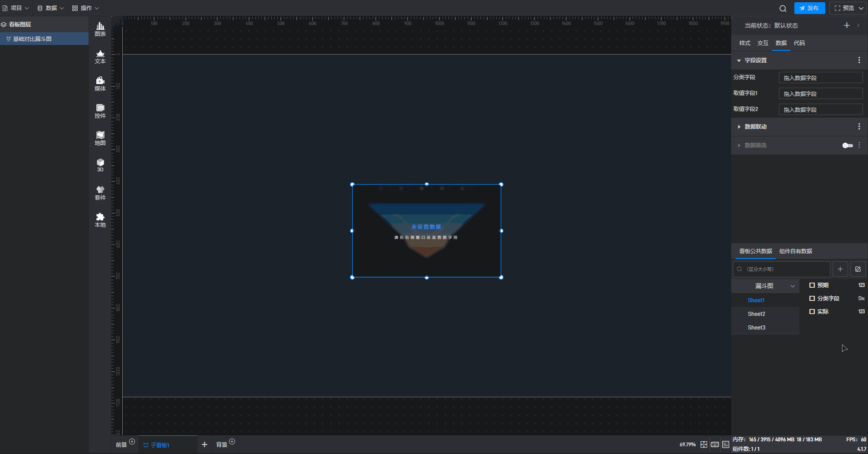
Task: Switch to the 样式 tab
Action: (x=744, y=43)
